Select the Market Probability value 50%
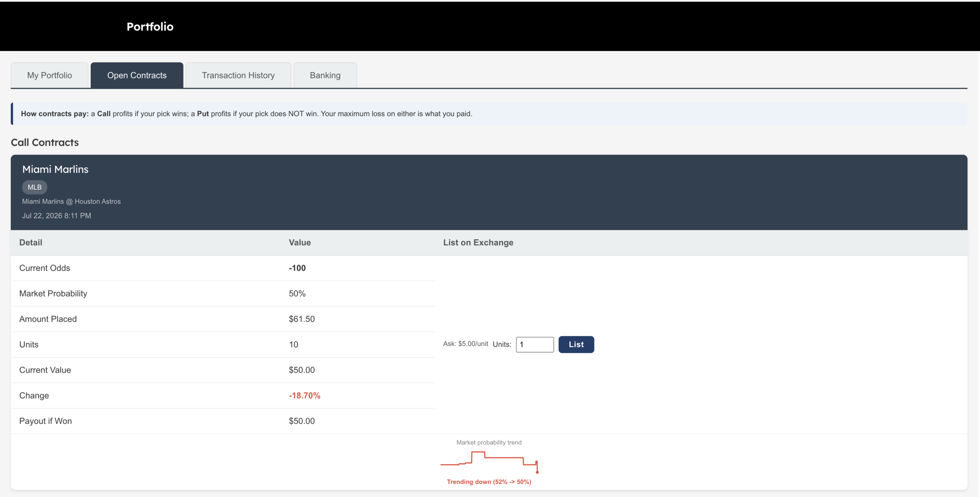980x497 pixels. pyautogui.click(x=297, y=293)
